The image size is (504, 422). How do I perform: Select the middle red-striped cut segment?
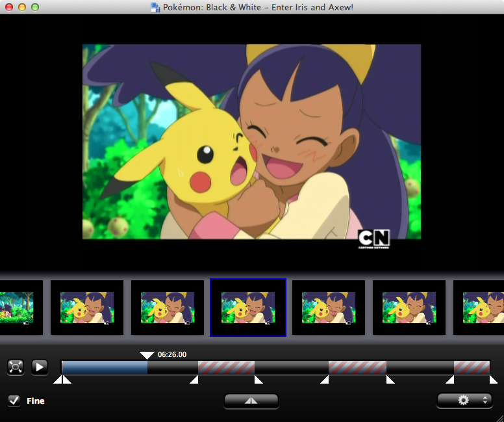tap(357, 367)
